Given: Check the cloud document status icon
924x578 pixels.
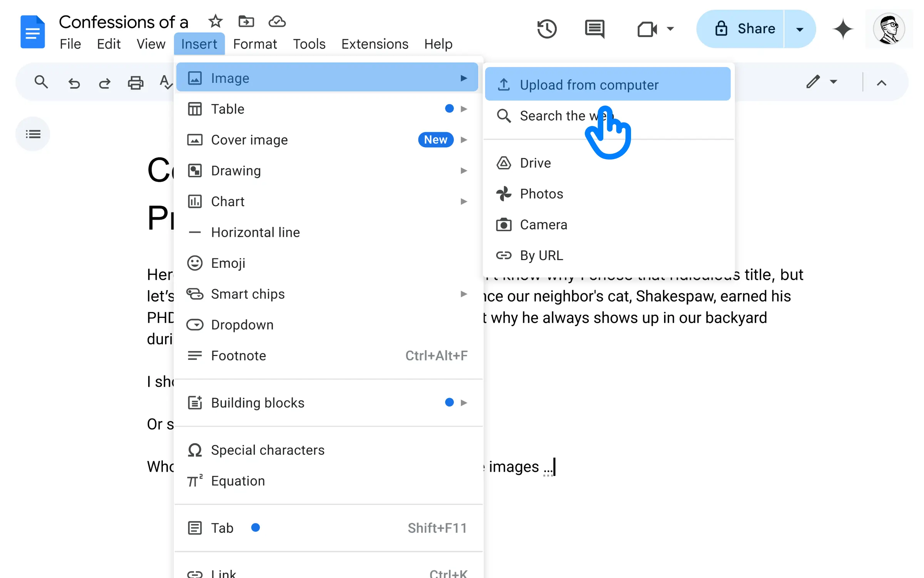Looking at the screenshot, I should pos(277,21).
